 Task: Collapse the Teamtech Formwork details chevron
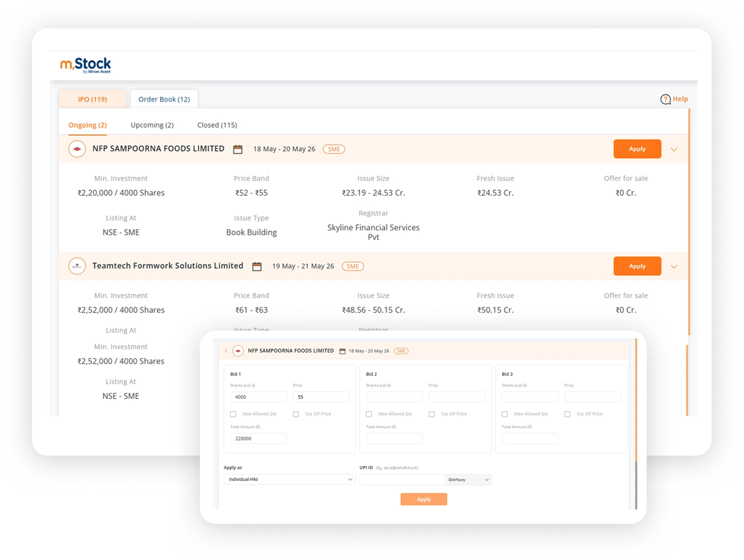click(x=674, y=267)
